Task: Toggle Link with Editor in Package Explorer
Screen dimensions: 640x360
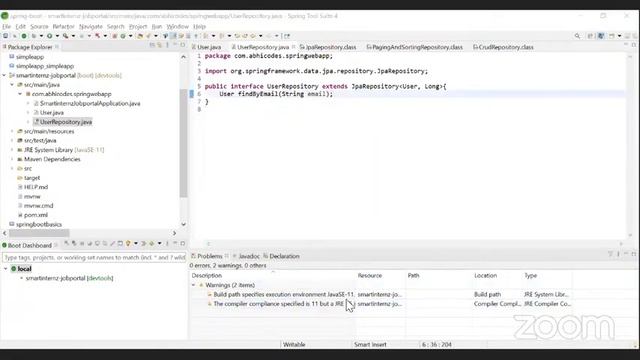Action: coord(160,46)
